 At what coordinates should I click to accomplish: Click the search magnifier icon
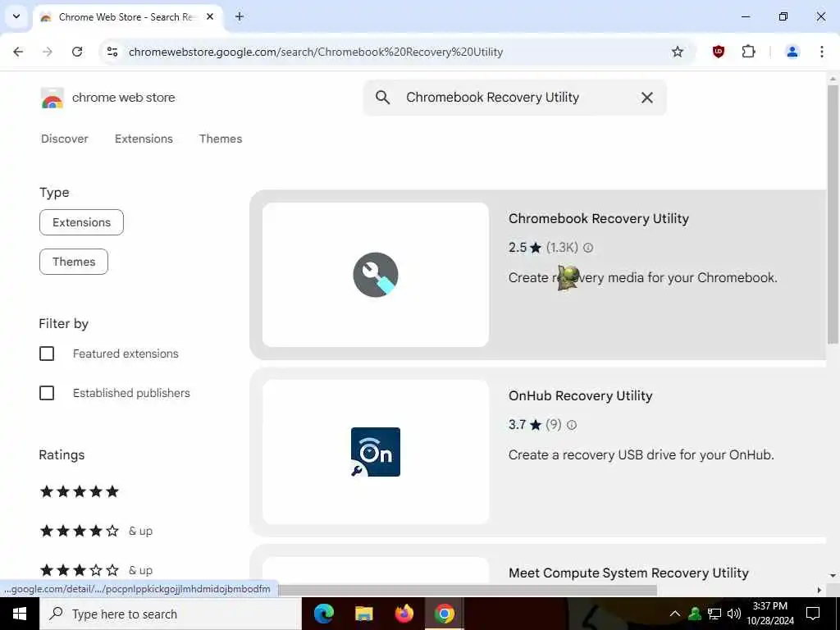(x=382, y=98)
